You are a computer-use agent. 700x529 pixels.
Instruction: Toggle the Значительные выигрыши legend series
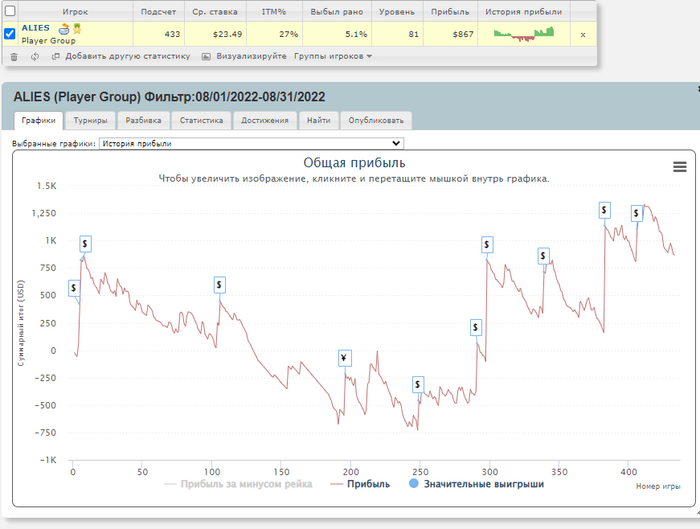(x=477, y=484)
